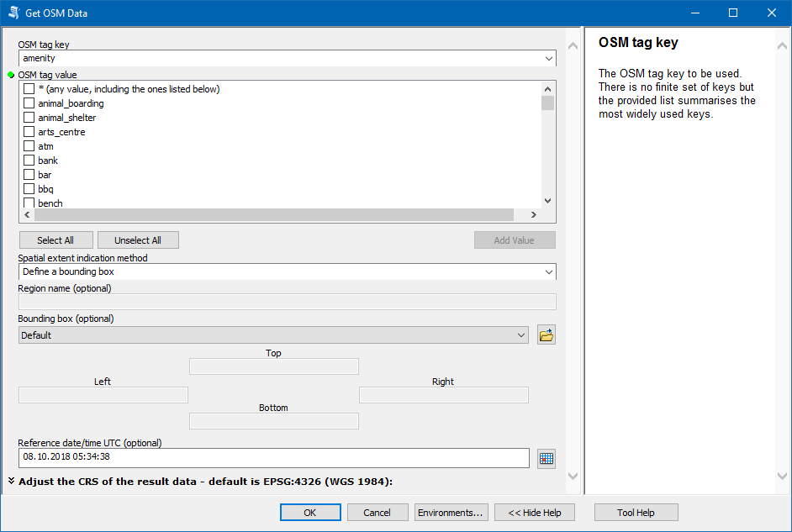Enable the bank tag value checkbox
Screen dimensions: 792x532
[x=29, y=161]
